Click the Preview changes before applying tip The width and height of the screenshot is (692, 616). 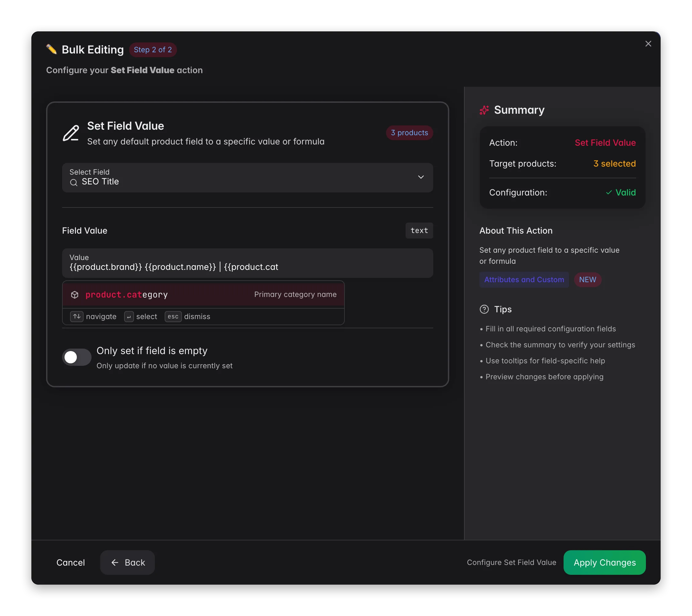(x=545, y=377)
